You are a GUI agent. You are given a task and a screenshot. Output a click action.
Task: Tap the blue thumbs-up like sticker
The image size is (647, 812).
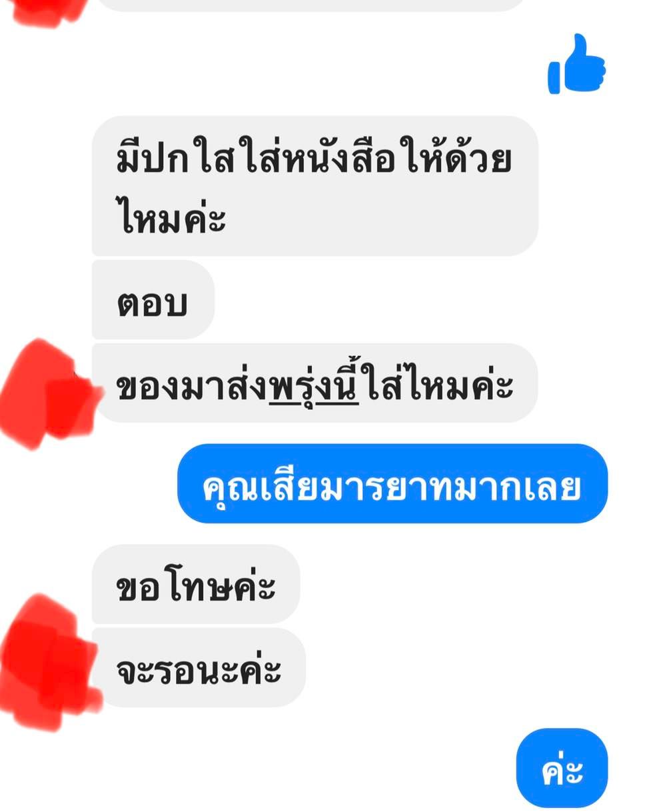[577, 64]
